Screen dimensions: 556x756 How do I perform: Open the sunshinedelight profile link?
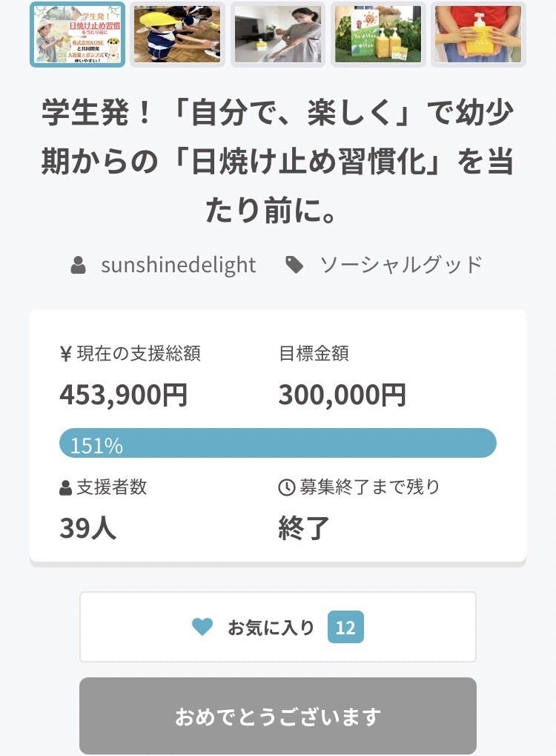178,265
